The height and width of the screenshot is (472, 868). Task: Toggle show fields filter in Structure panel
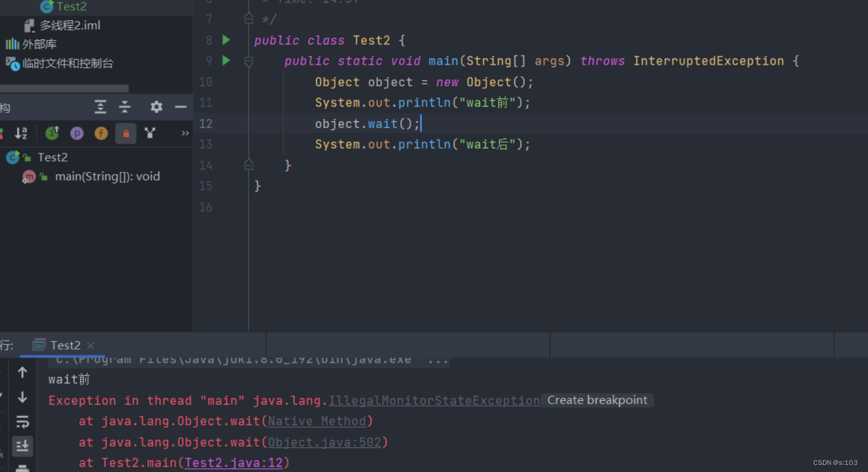coord(101,133)
